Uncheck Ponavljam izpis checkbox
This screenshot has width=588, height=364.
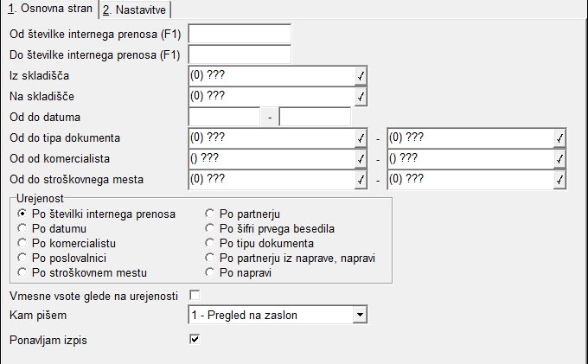(x=195, y=339)
